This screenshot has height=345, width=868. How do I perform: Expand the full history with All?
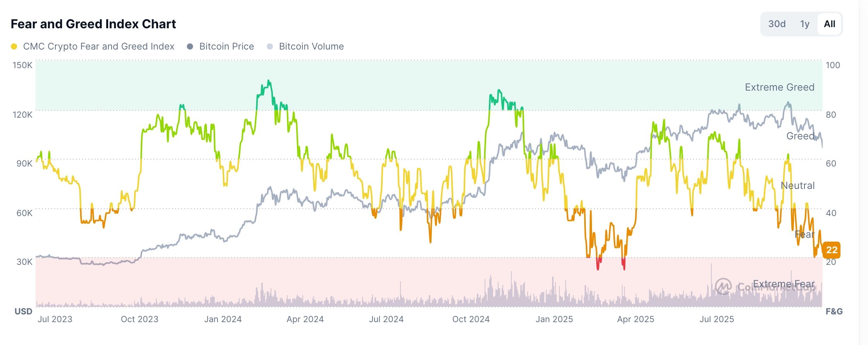[829, 24]
